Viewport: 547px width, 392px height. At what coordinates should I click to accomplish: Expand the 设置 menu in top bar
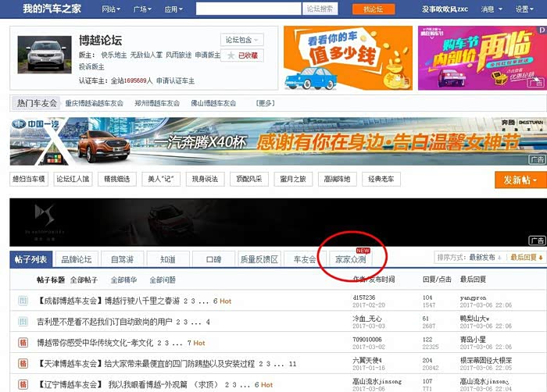point(525,9)
